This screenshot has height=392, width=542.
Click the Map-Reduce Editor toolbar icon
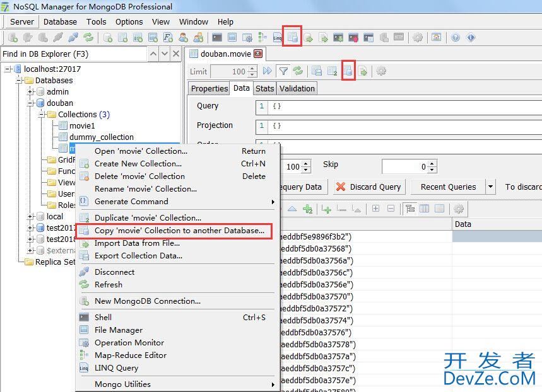[262, 37]
